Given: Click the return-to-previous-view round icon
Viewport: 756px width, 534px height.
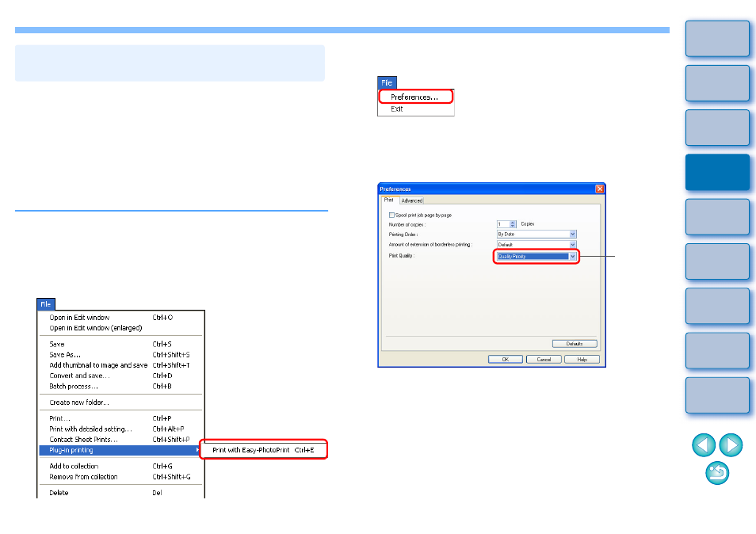Looking at the screenshot, I should (717, 473).
